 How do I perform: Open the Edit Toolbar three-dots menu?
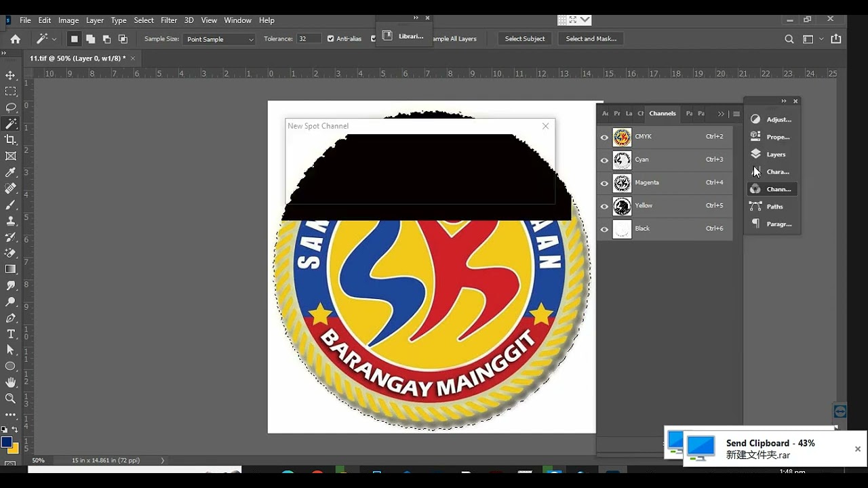click(x=10, y=414)
